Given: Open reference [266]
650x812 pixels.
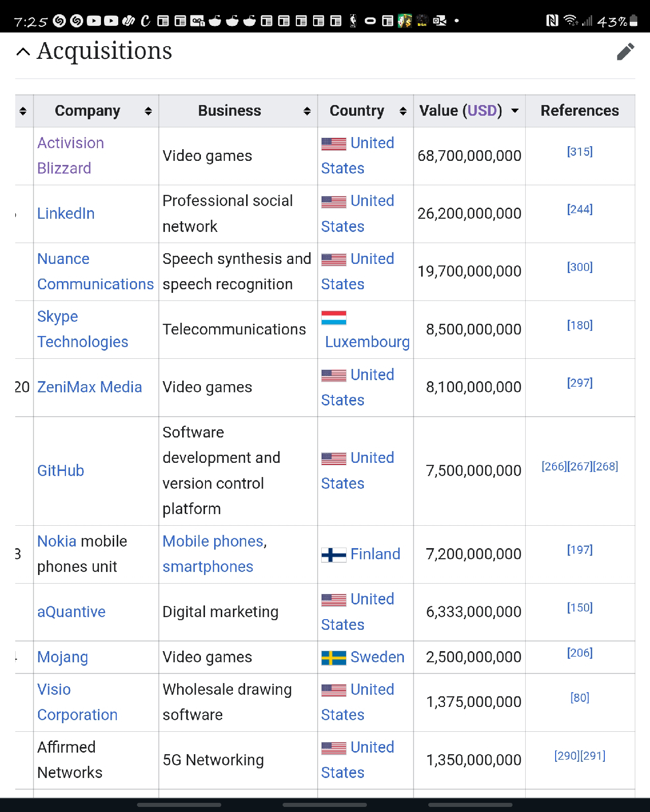Looking at the screenshot, I should pos(554,466).
